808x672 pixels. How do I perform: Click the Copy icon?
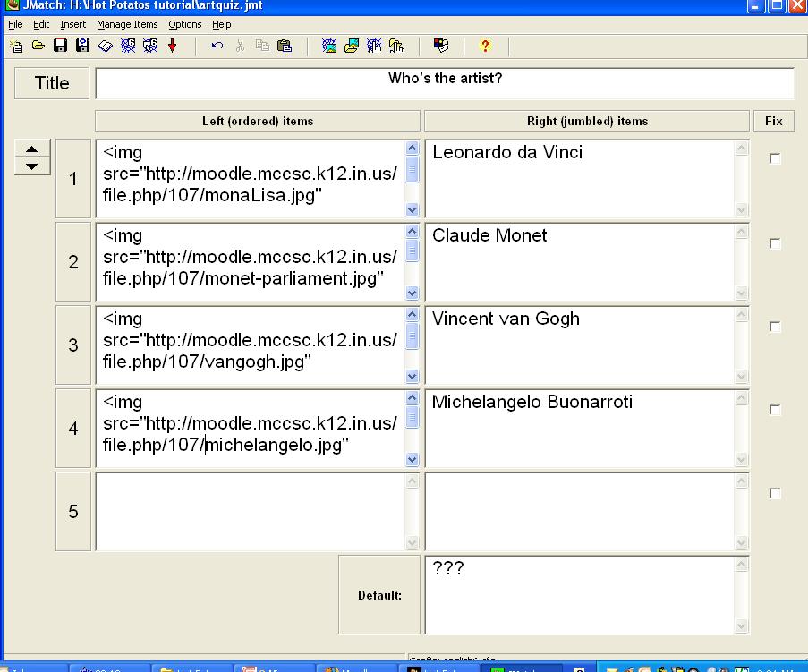coord(262,46)
